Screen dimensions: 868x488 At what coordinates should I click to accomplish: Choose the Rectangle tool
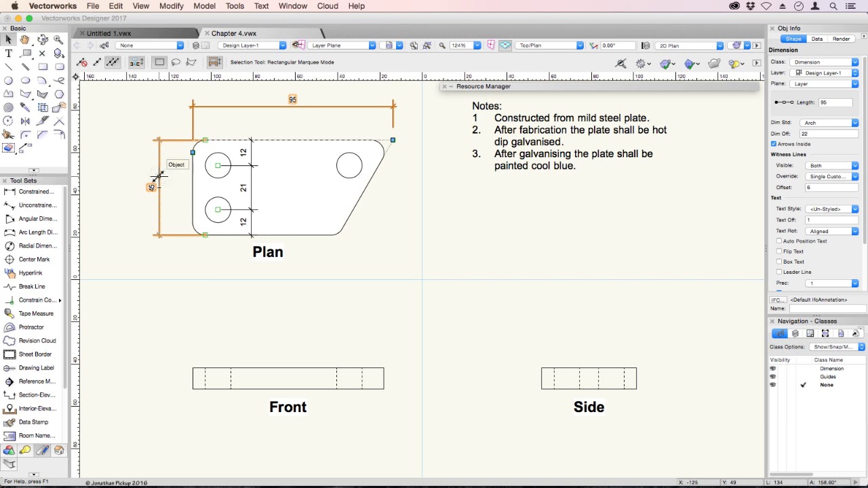(42, 67)
